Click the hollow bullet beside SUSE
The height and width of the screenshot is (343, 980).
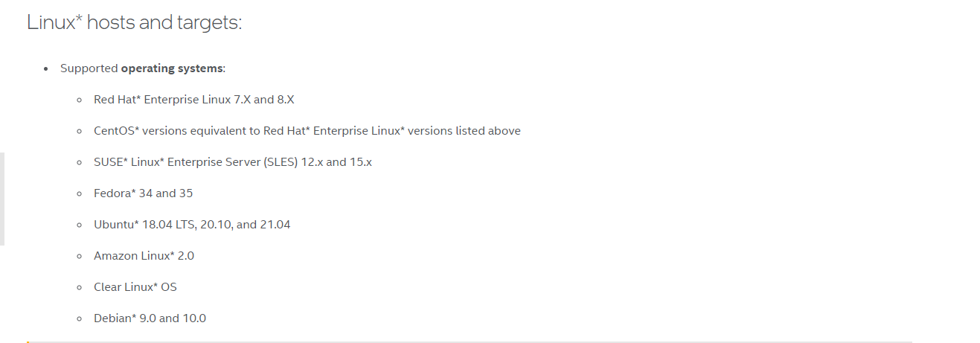(x=79, y=162)
